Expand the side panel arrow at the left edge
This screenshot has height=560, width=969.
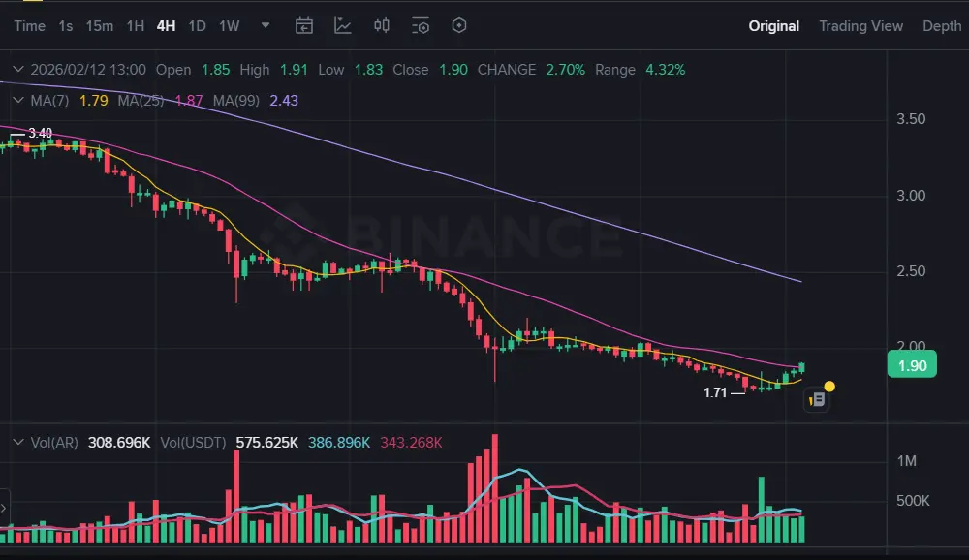tap(4, 508)
